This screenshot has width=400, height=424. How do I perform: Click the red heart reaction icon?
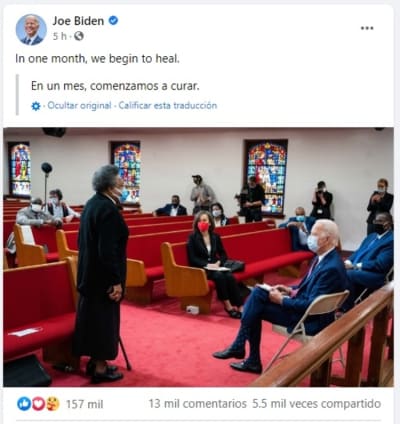[38, 404]
